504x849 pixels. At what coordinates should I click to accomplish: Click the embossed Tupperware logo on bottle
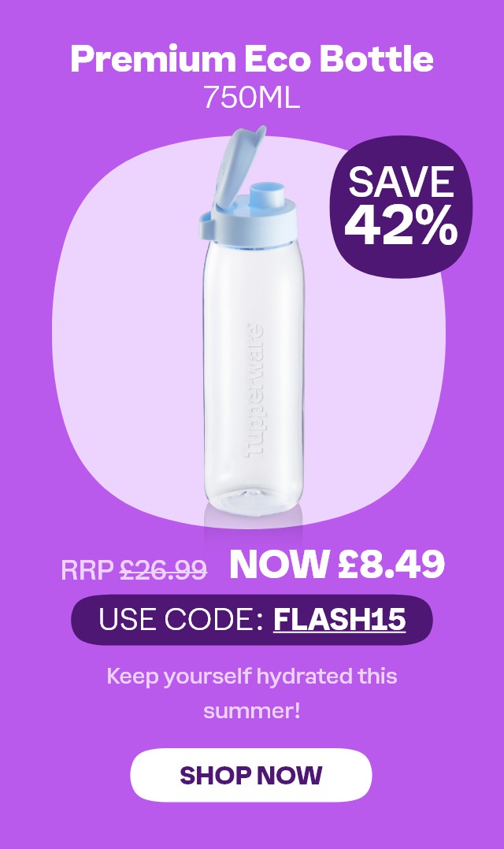click(254, 390)
